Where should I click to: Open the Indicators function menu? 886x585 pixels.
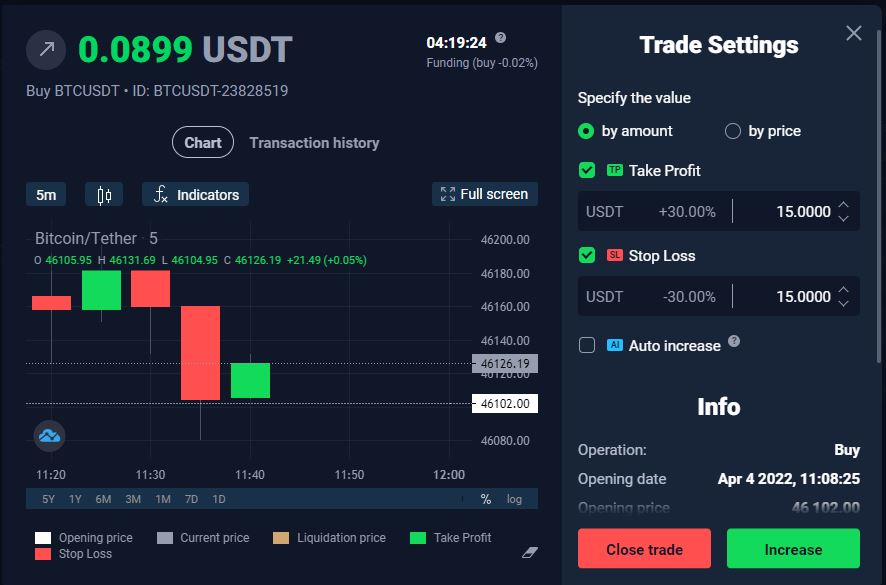pos(195,195)
